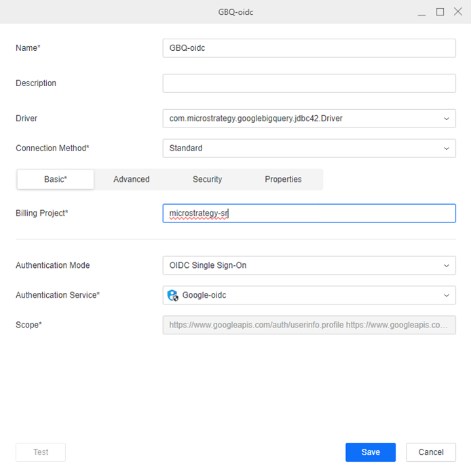Maximize the GBQ-oidc dialog window
471x476 pixels.
[x=440, y=12]
